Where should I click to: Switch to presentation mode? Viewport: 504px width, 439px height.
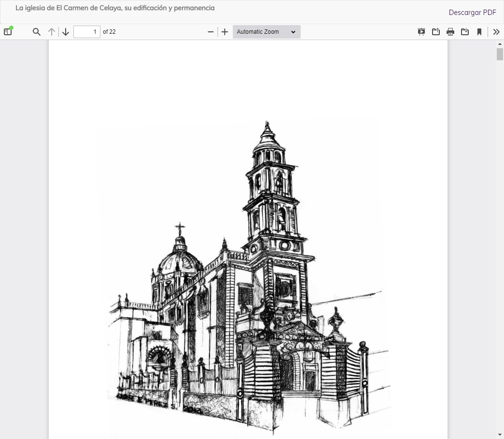click(421, 32)
